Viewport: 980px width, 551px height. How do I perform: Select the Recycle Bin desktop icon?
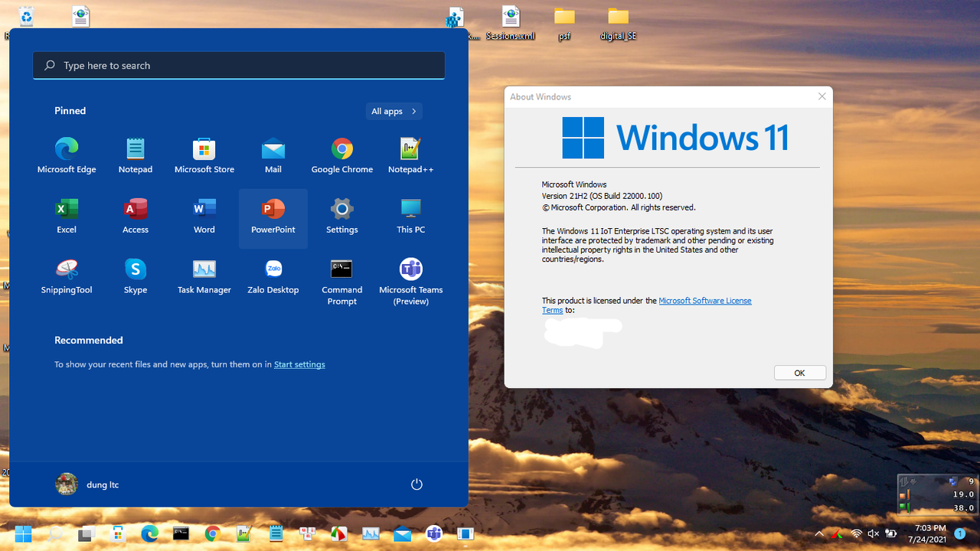(26, 18)
